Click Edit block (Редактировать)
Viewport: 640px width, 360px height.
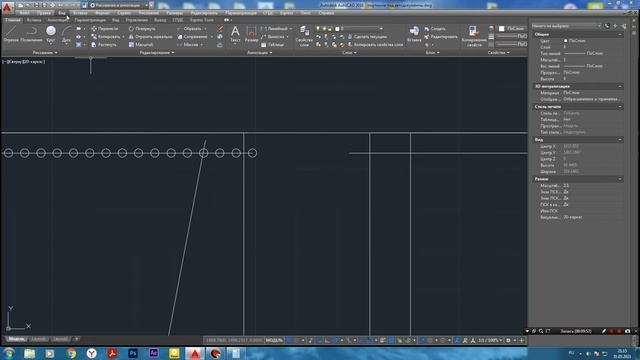coord(440,36)
